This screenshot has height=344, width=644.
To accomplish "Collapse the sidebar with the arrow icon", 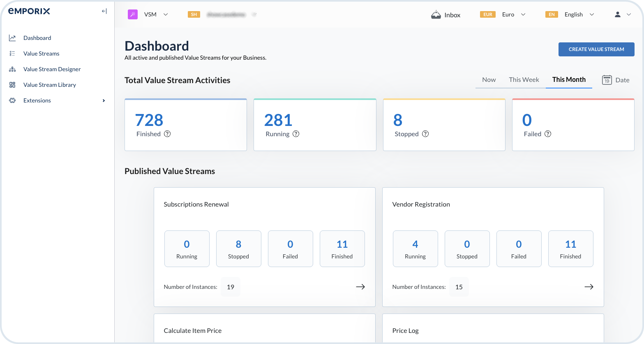I will click(104, 12).
